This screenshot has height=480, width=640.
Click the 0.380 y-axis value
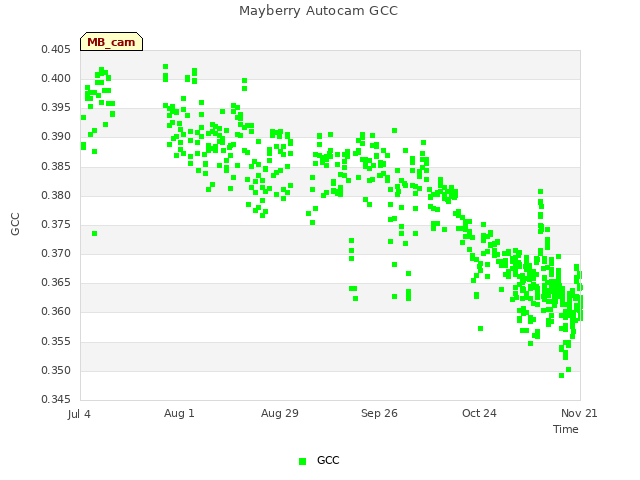coord(56,196)
